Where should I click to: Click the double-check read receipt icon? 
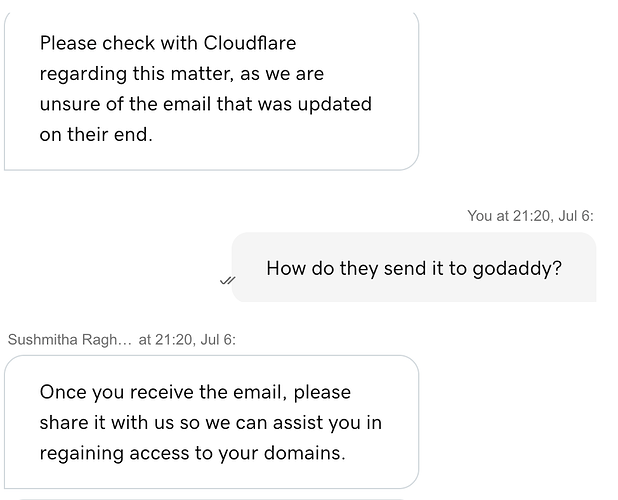(x=227, y=281)
